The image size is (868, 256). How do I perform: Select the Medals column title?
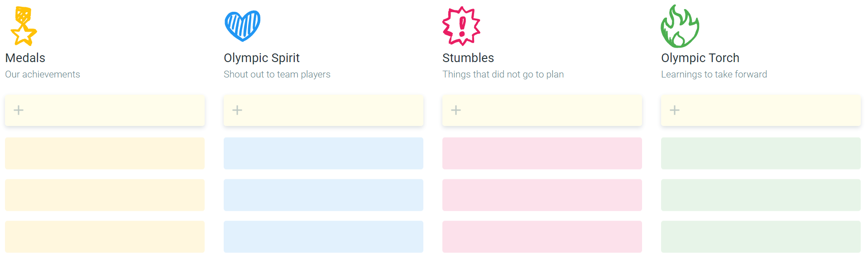[x=25, y=58]
